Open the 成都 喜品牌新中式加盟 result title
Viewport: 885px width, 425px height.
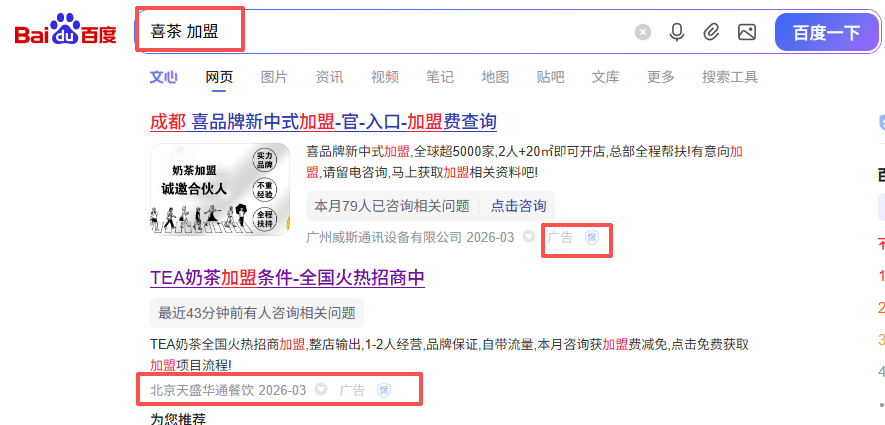coord(323,121)
